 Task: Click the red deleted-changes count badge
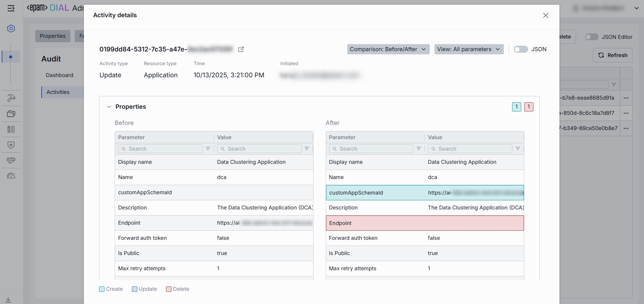528,107
